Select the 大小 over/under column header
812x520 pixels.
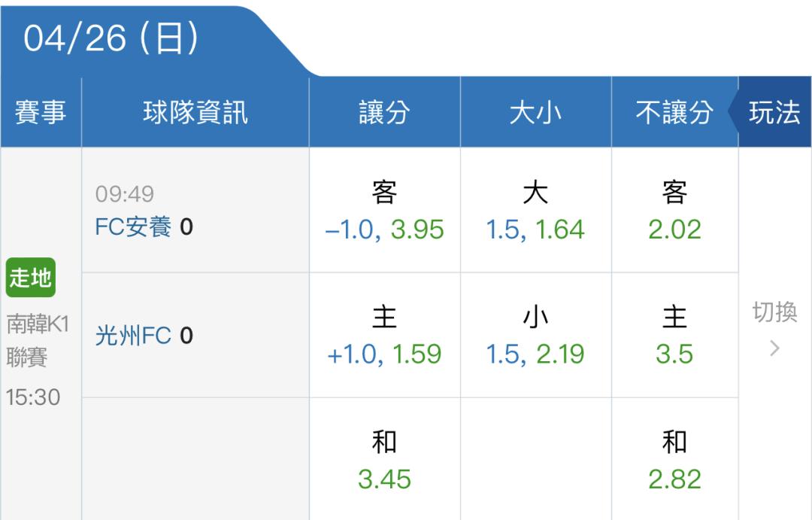535,113
